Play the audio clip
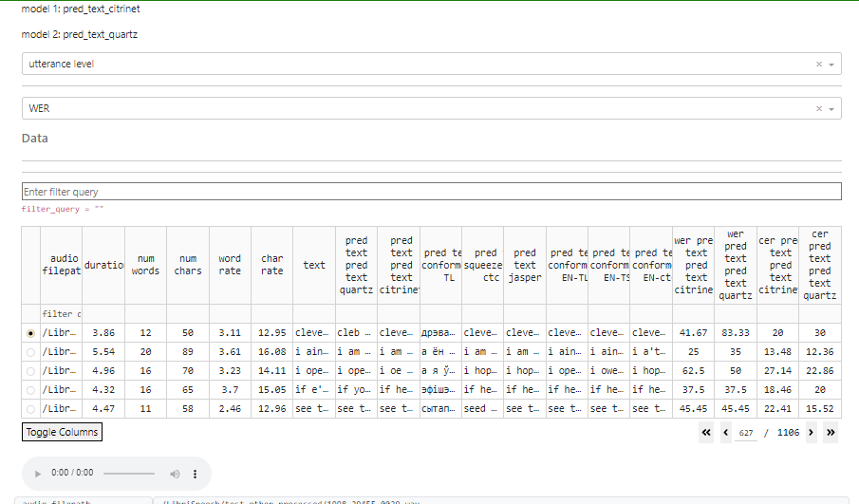Image resolution: width=859 pixels, height=504 pixels. point(38,473)
